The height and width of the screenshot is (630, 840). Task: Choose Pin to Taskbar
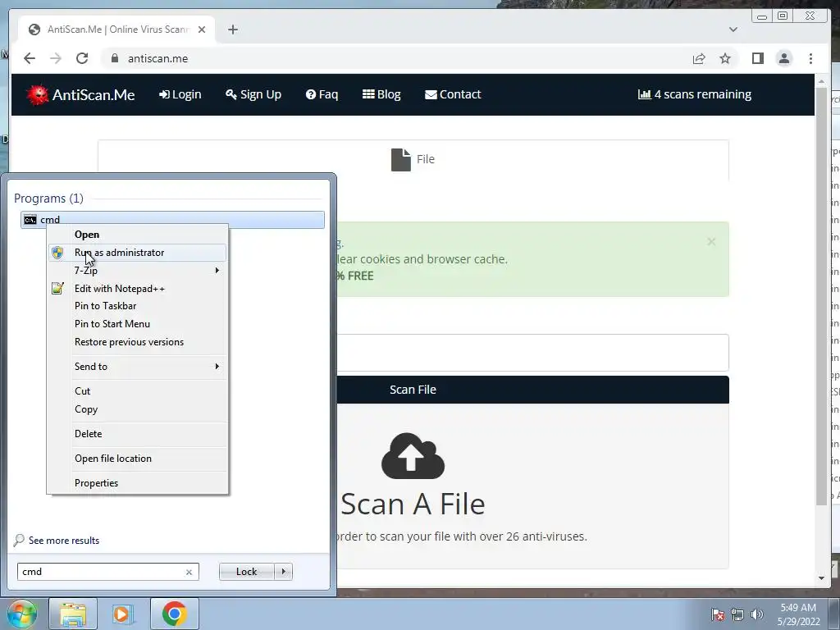pos(137,306)
